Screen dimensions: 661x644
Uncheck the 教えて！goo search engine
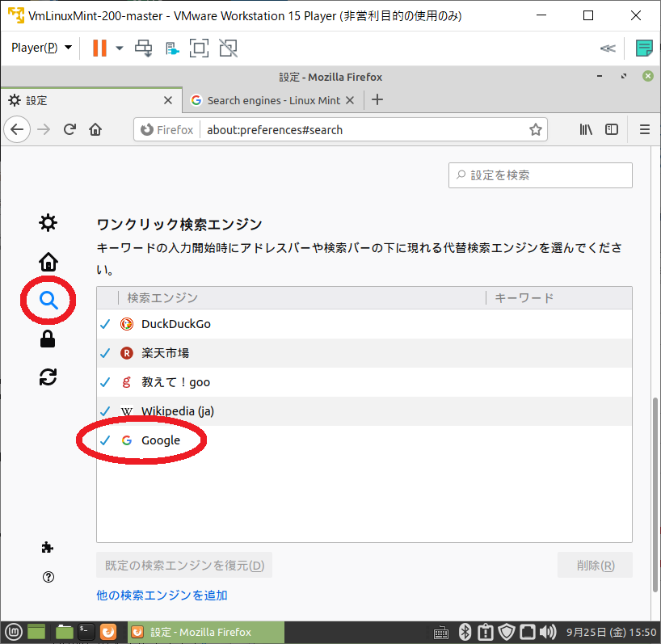(105, 382)
